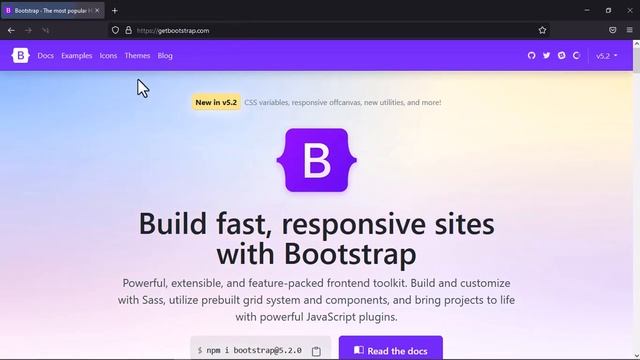Select the Bootstrap browser tab
640x360 pixels.
click(52, 11)
